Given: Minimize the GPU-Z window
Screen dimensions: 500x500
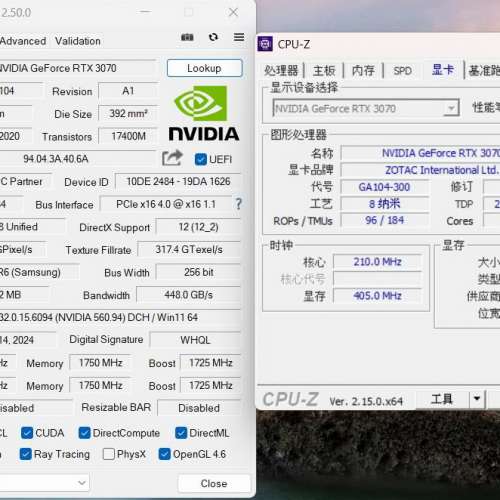Looking at the screenshot, I should point(145,12).
